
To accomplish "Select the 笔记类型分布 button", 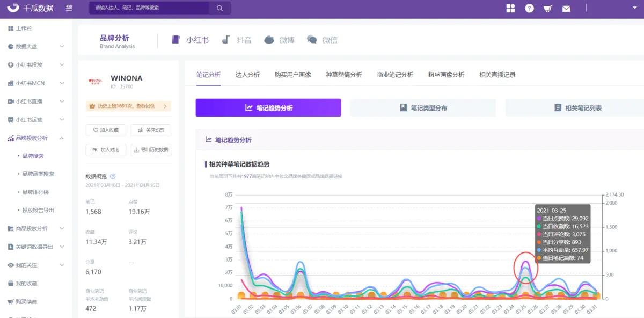I will (423, 107).
